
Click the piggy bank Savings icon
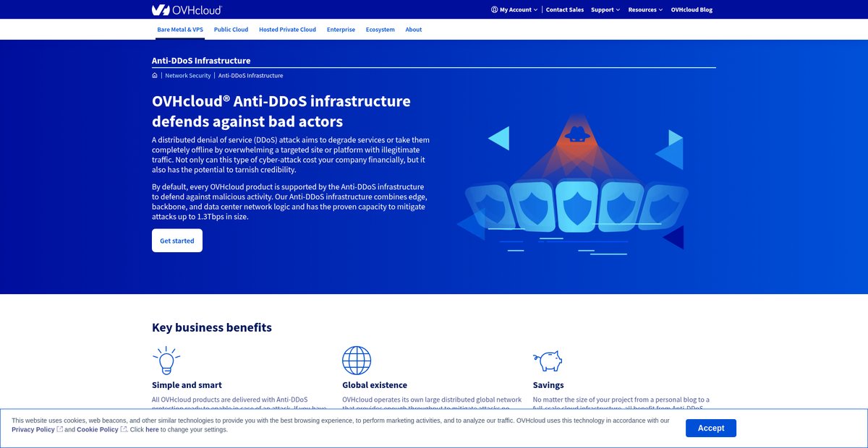[x=548, y=361]
